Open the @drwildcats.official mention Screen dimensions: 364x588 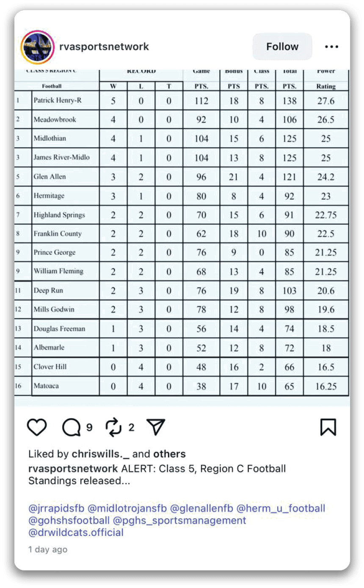(76, 533)
